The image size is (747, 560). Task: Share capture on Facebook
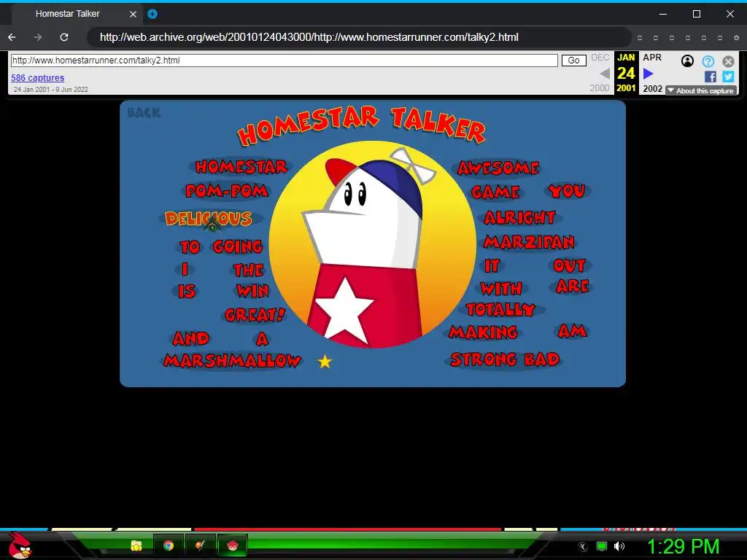coord(710,77)
